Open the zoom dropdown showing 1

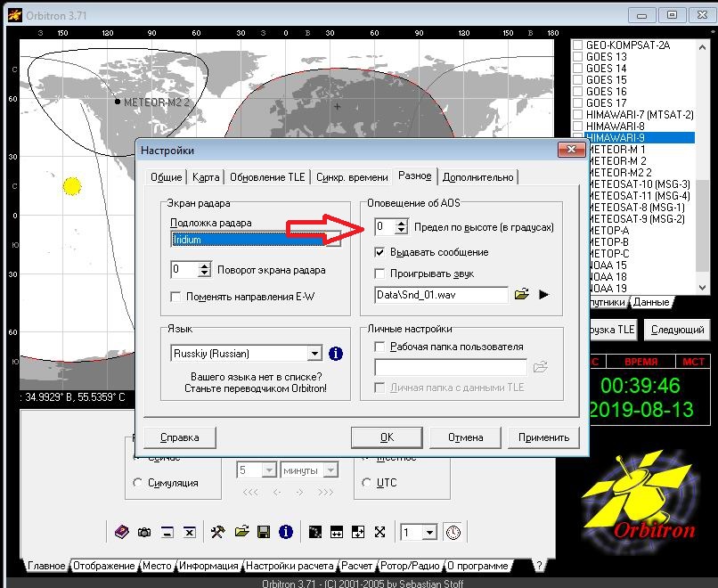[x=429, y=532]
